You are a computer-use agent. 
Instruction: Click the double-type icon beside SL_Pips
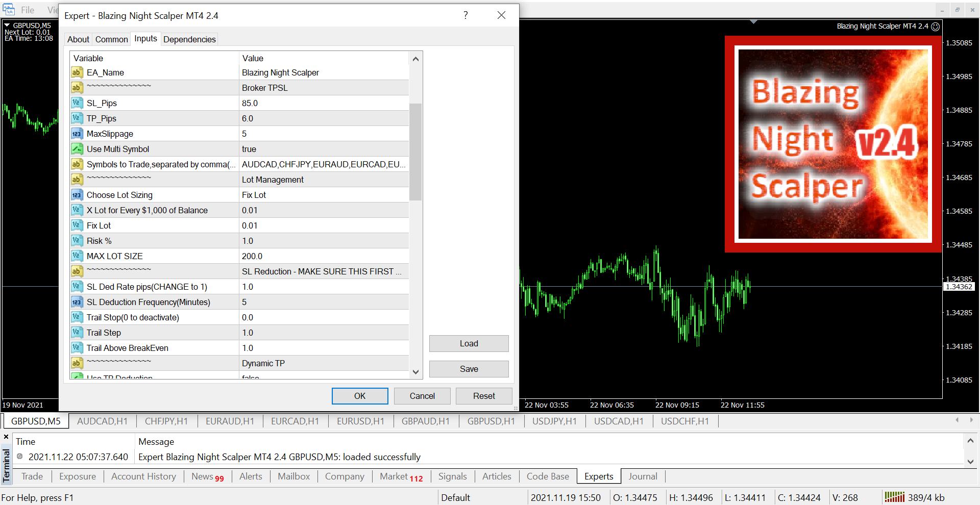coord(77,103)
